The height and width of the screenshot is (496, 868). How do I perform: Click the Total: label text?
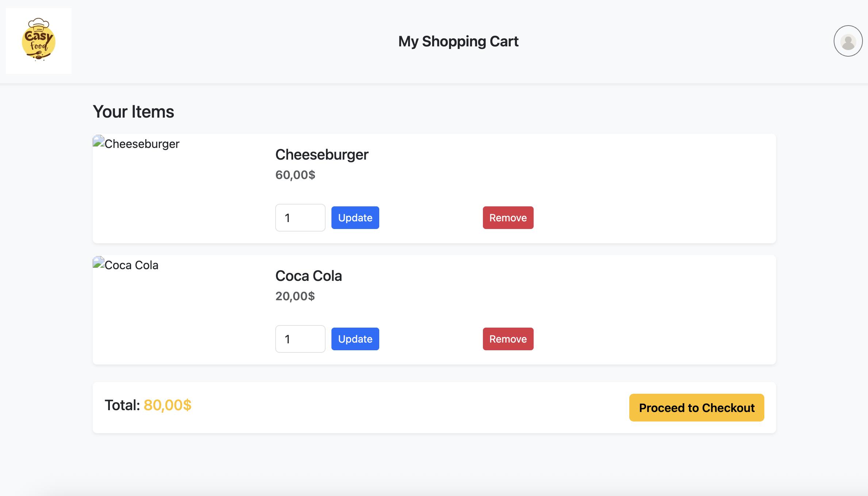tap(122, 405)
